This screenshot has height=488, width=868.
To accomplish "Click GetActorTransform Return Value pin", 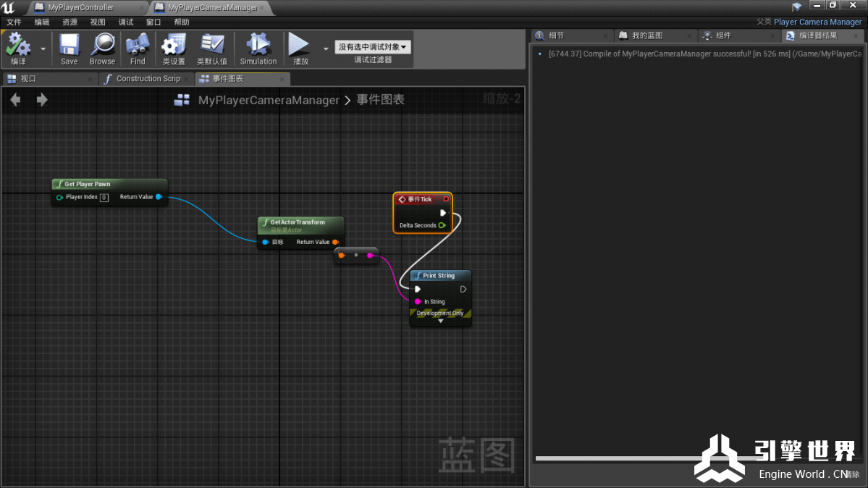I will point(335,242).
